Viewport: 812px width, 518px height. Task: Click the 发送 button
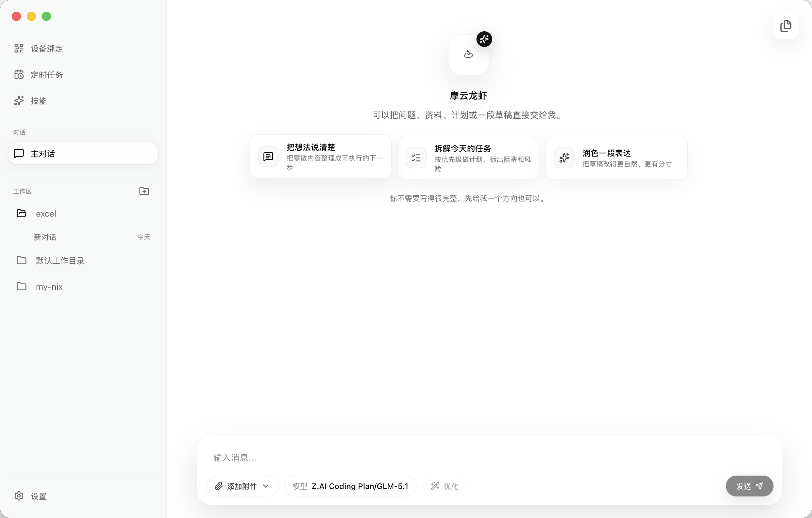point(749,486)
